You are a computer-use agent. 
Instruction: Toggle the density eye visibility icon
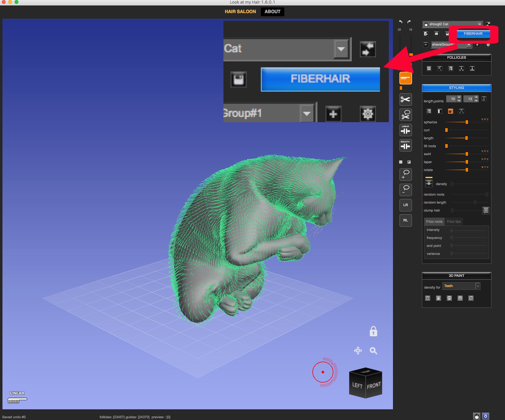(428, 184)
